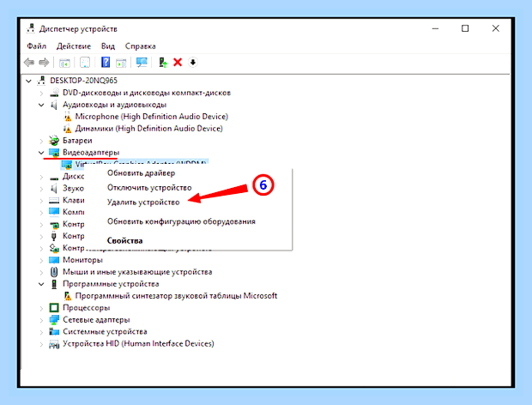
Task: Expand the DVD-дисководы category
Action: (x=41, y=93)
